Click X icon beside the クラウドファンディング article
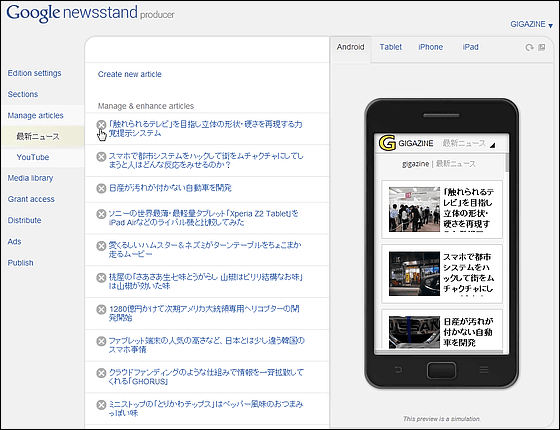Screen dimensions: 560x430 click(101, 373)
